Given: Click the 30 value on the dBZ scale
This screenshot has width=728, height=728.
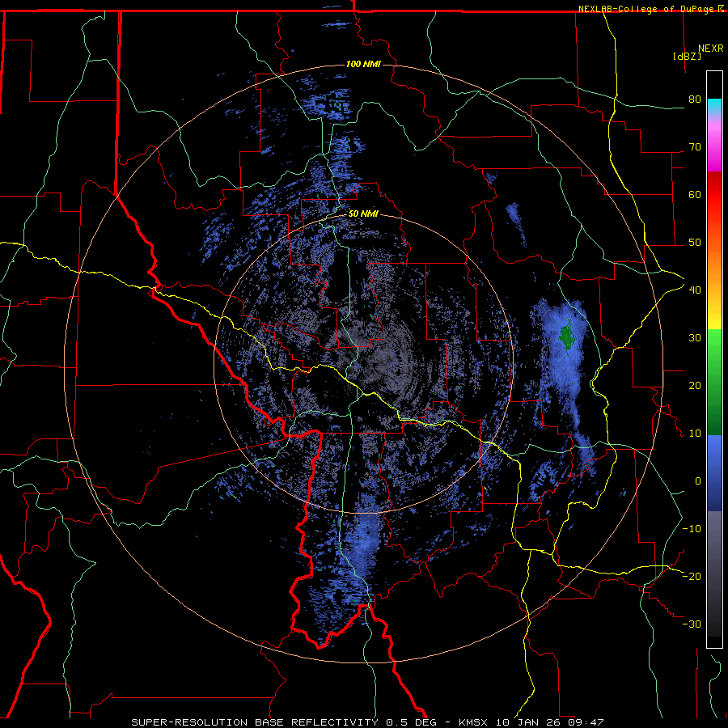Looking at the screenshot, I should pyautogui.click(x=695, y=338).
